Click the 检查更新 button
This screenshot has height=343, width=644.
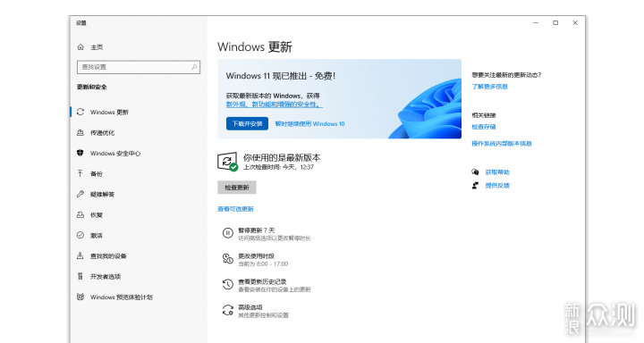(237, 188)
